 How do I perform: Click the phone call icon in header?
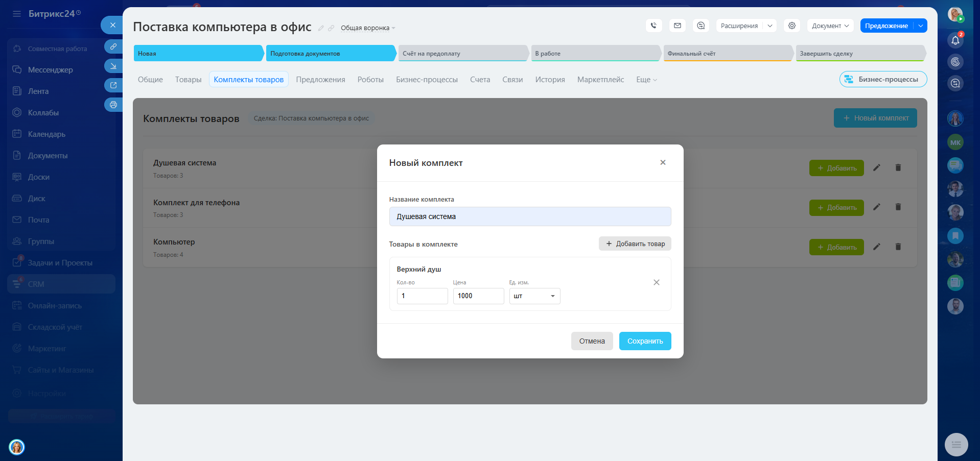[654, 26]
